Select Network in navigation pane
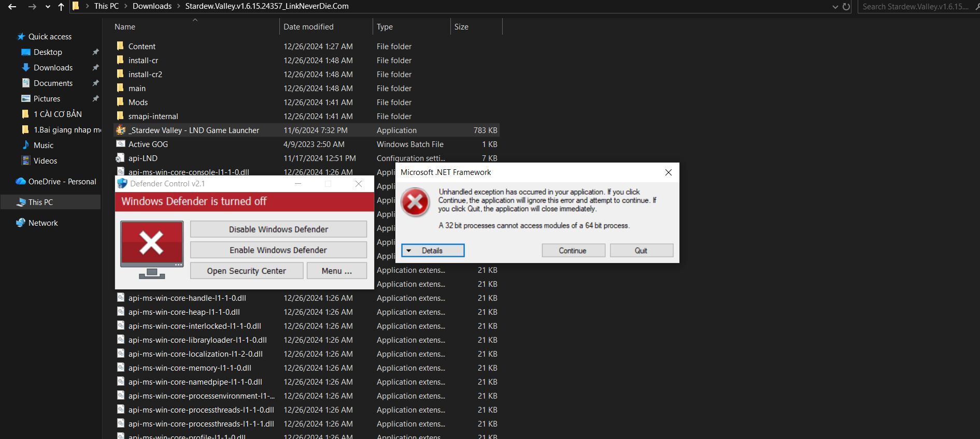The height and width of the screenshot is (439, 980). click(x=43, y=223)
